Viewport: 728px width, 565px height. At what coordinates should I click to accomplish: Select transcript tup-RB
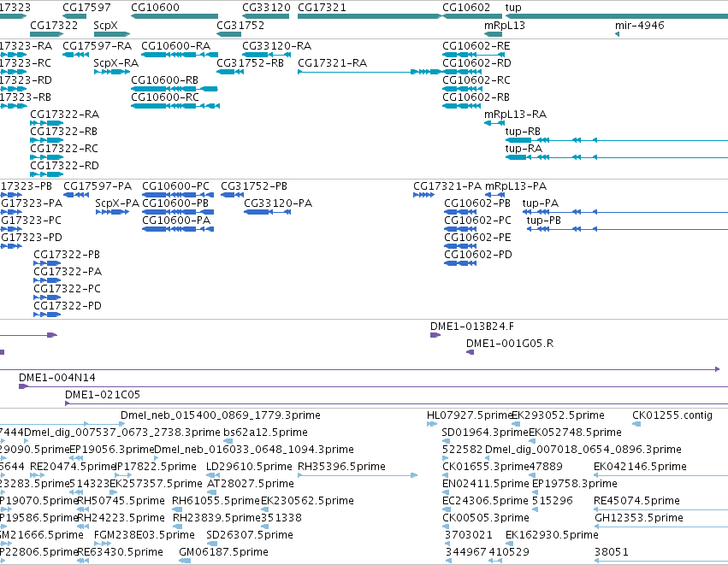pos(617,140)
